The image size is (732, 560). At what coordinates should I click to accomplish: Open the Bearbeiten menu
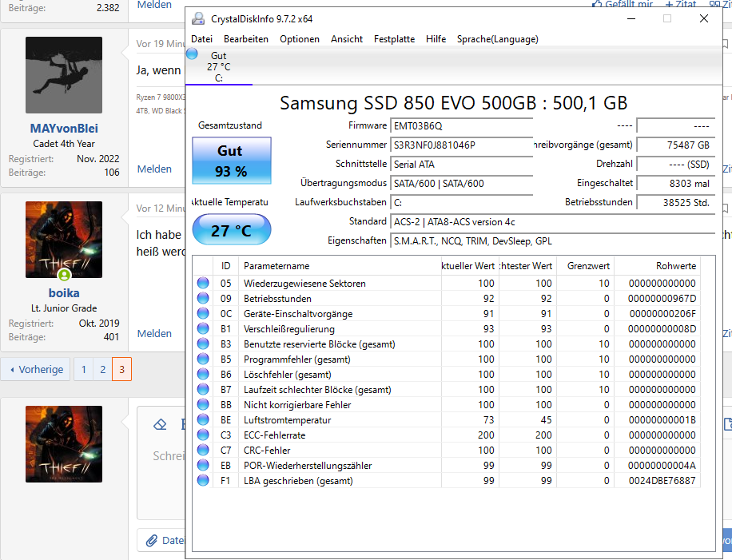coord(246,39)
